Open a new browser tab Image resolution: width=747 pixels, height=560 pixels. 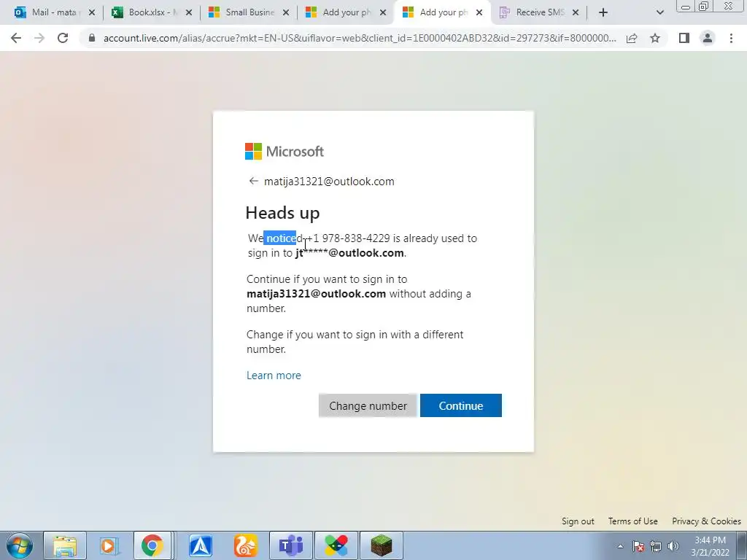click(603, 12)
